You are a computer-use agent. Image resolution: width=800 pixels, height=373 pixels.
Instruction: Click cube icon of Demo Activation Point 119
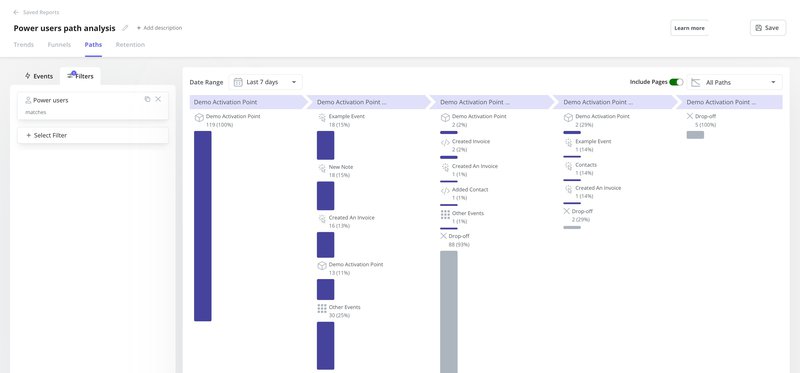point(199,118)
